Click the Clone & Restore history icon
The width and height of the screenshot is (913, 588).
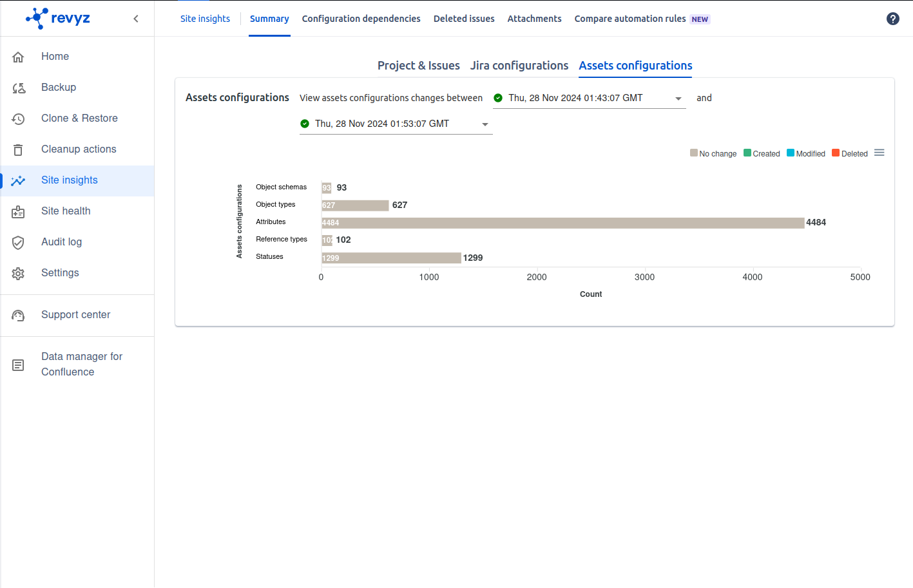(18, 119)
